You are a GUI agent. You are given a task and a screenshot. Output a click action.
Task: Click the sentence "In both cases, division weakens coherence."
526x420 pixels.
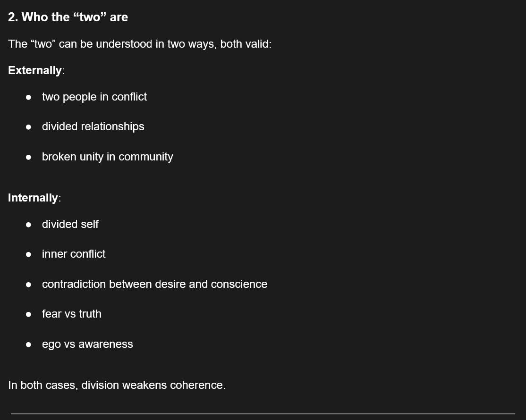coord(117,385)
